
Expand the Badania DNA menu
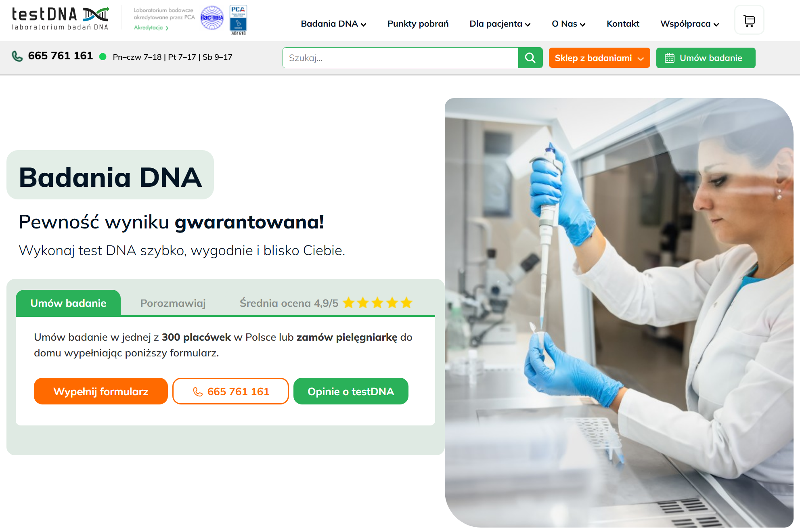333,24
